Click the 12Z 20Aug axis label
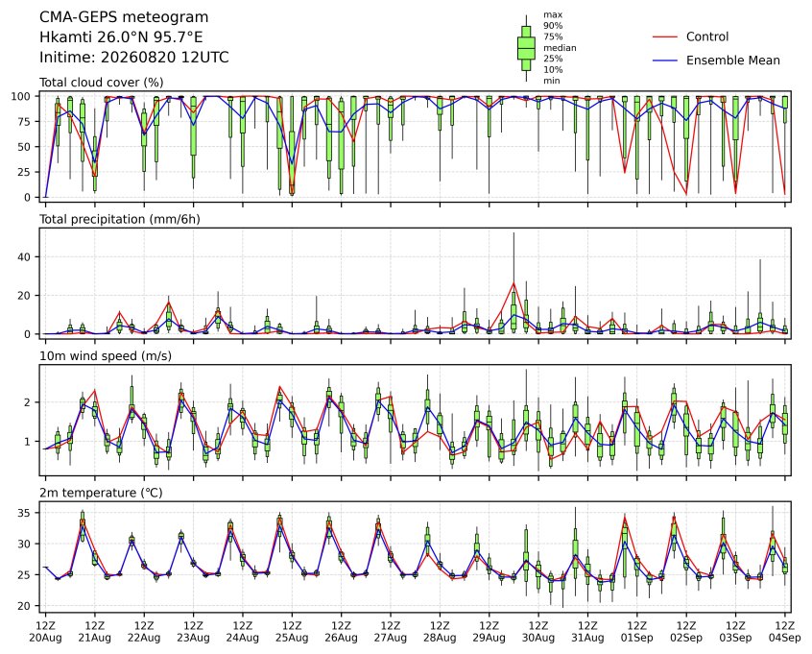 (x=45, y=632)
